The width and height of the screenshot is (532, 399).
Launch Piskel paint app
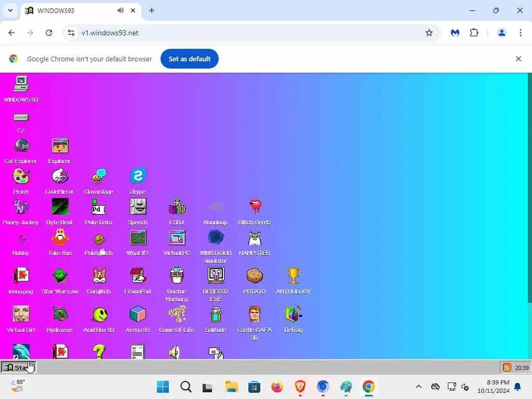[21, 177]
